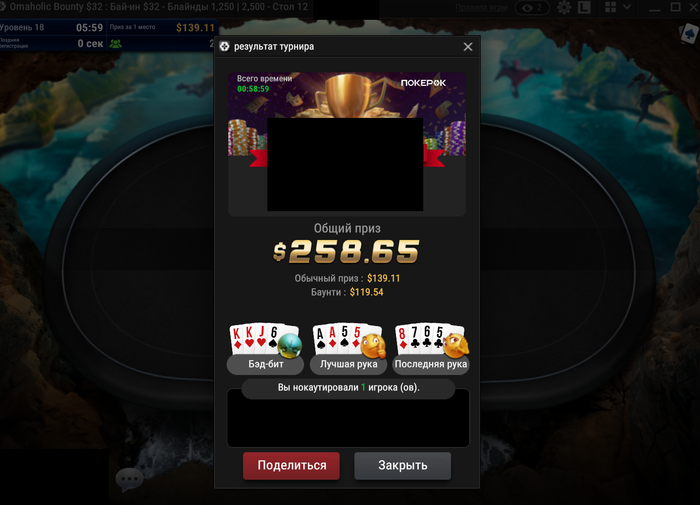Close the результат турнира dialog
The width and height of the screenshot is (700, 505).
[x=468, y=47]
